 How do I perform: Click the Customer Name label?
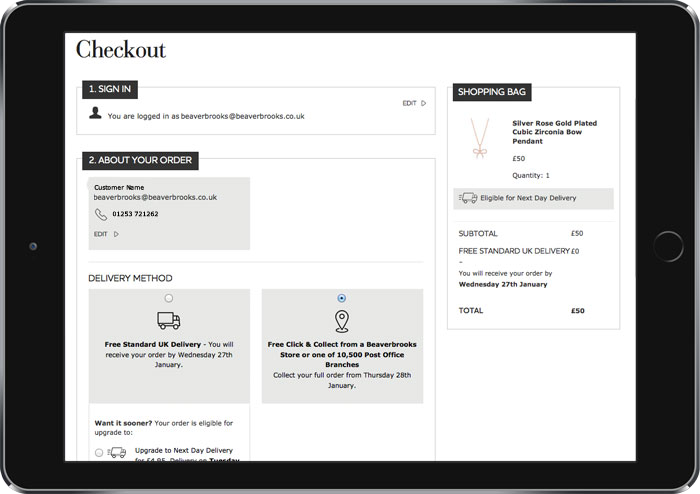coord(119,187)
